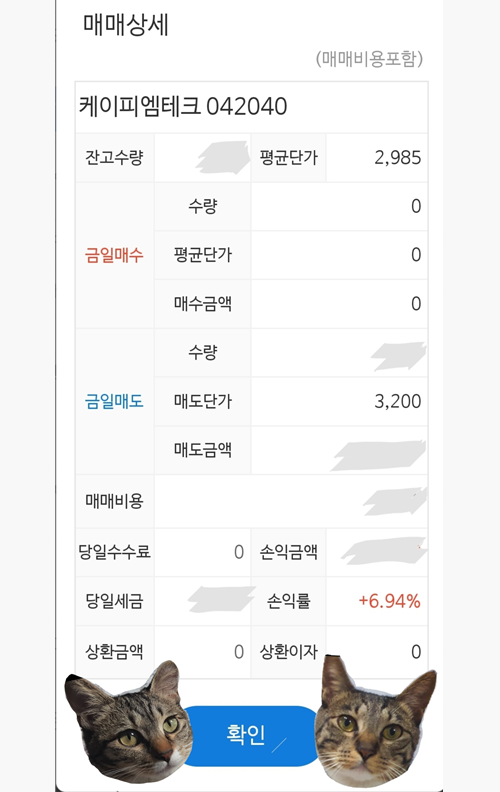The width and height of the screenshot is (500, 792).
Task: Select the 매매상세 dialog title
Action: coord(126,25)
